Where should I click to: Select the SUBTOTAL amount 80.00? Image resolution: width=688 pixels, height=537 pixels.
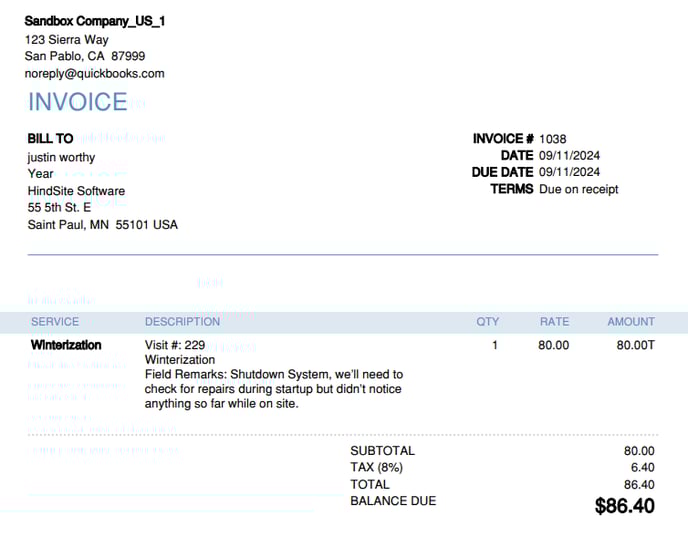tap(639, 451)
